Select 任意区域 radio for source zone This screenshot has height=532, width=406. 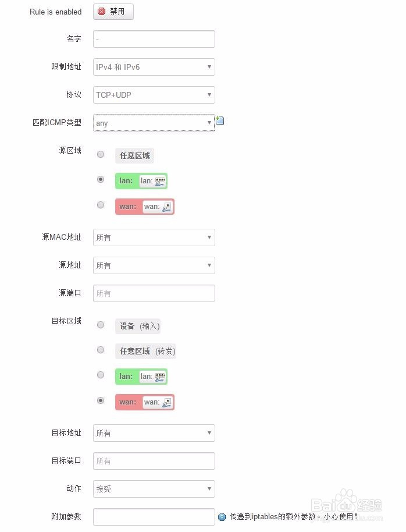[101, 154]
